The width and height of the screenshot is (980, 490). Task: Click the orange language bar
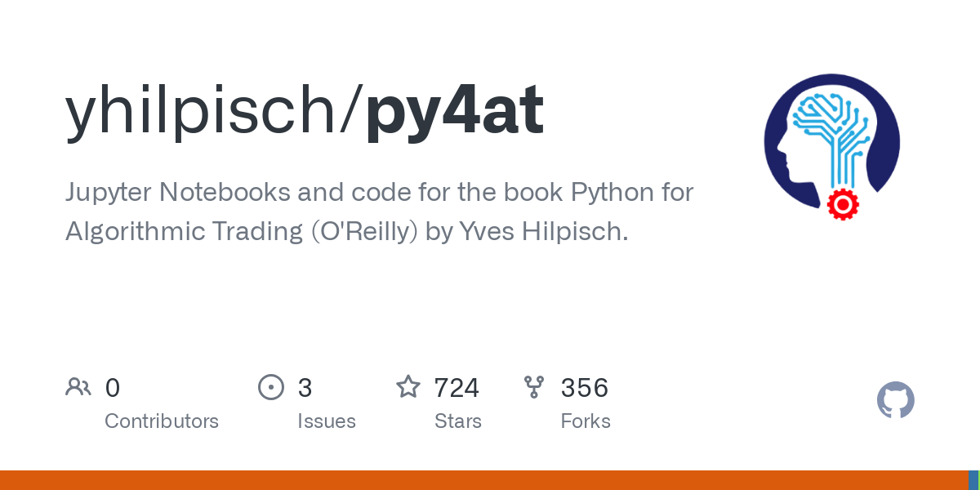(482, 480)
